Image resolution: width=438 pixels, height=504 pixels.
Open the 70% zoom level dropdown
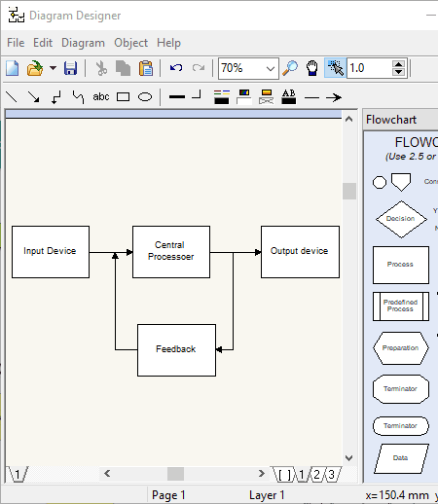248,68
